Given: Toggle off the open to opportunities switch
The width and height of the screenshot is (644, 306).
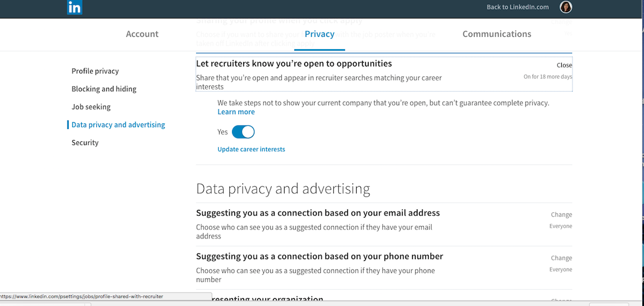Looking at the screenshot, I should point(243,132).
